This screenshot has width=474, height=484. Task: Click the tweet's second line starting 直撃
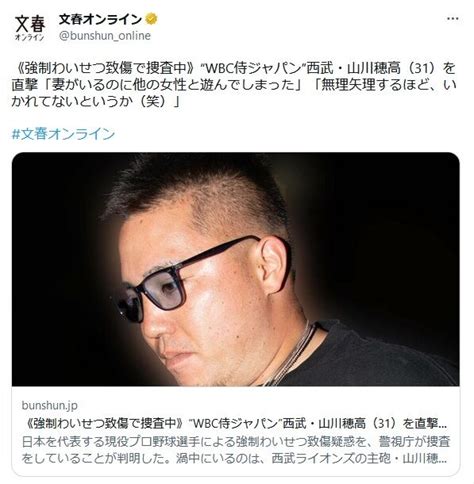tap(234, 85)
